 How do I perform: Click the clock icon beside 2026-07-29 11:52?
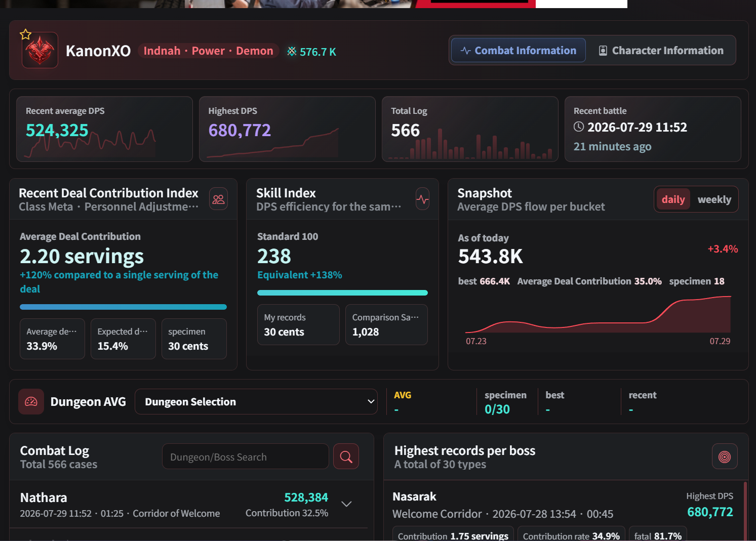(x=579, y=127)
